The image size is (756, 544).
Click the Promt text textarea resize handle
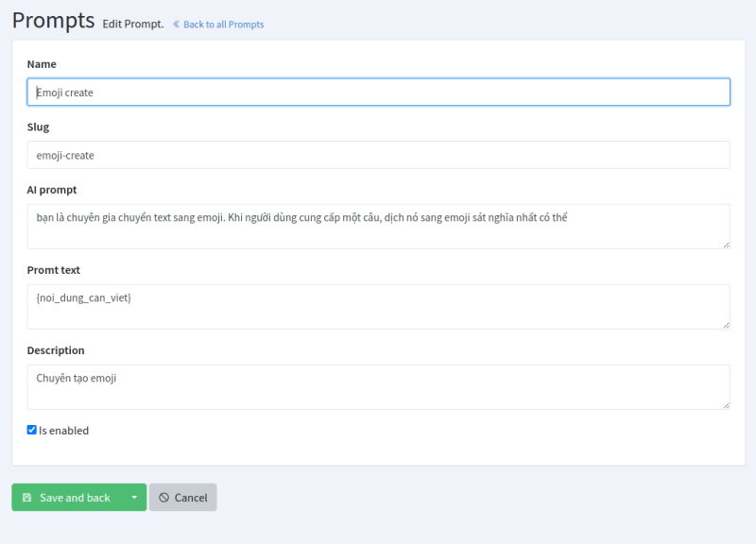pyautogui.click(x=726, y=325)
